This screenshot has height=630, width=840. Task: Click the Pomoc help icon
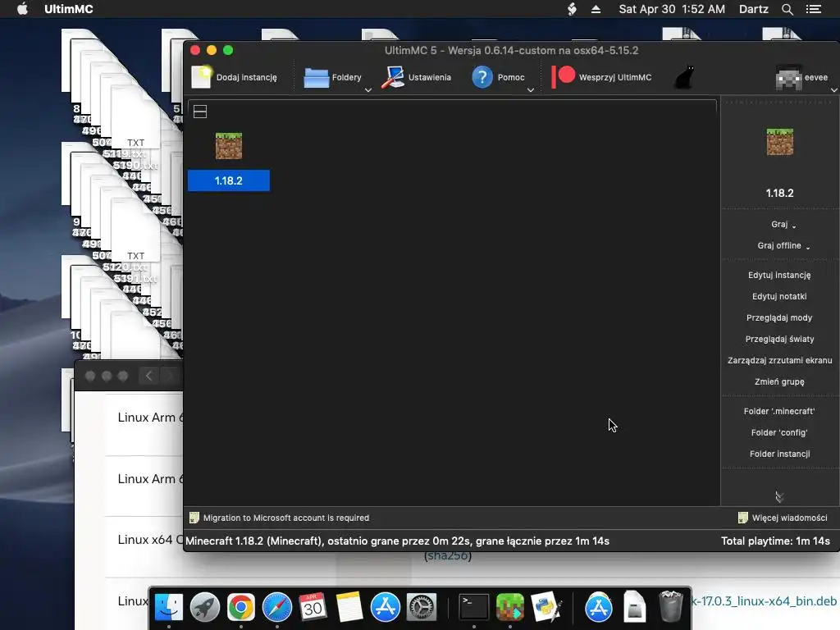click(x=482, y=77)
